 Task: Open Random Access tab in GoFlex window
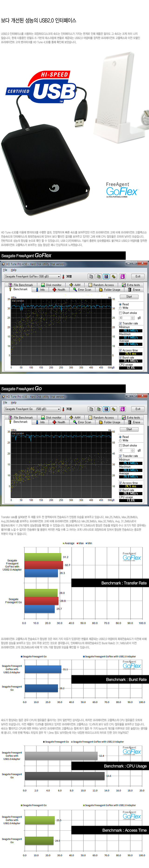101,285
